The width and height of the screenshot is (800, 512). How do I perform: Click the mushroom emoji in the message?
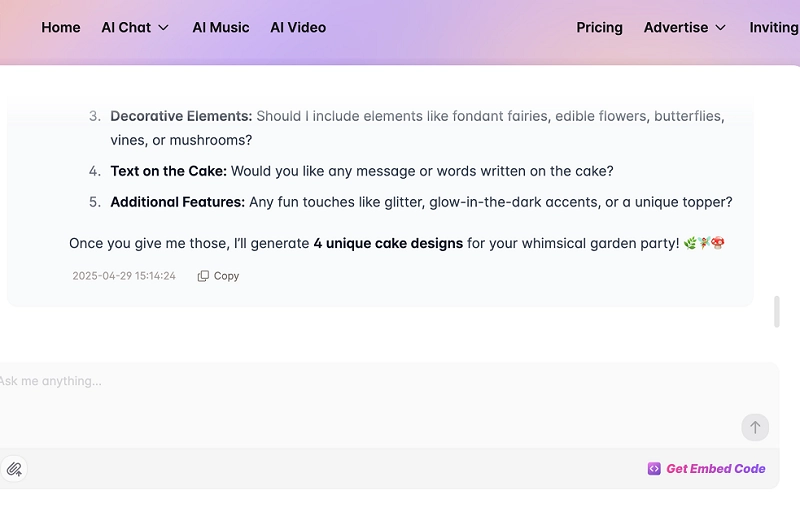(x=717, y=243)
